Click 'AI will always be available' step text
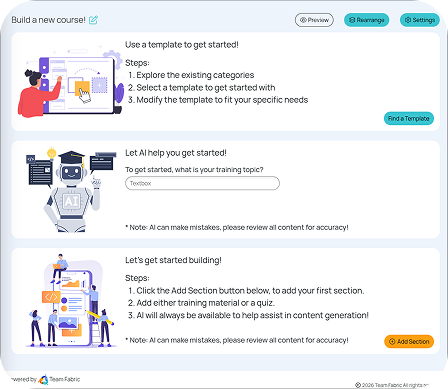448x389 pixels. 253,315
